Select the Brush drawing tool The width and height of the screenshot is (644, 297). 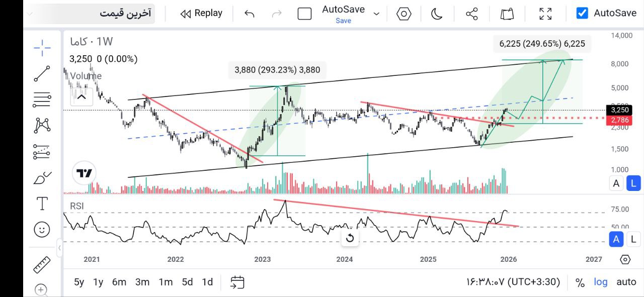tap(42, 177)
